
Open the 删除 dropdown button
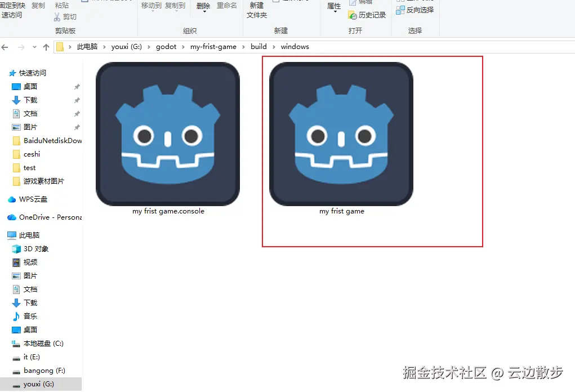pos(203,7)
